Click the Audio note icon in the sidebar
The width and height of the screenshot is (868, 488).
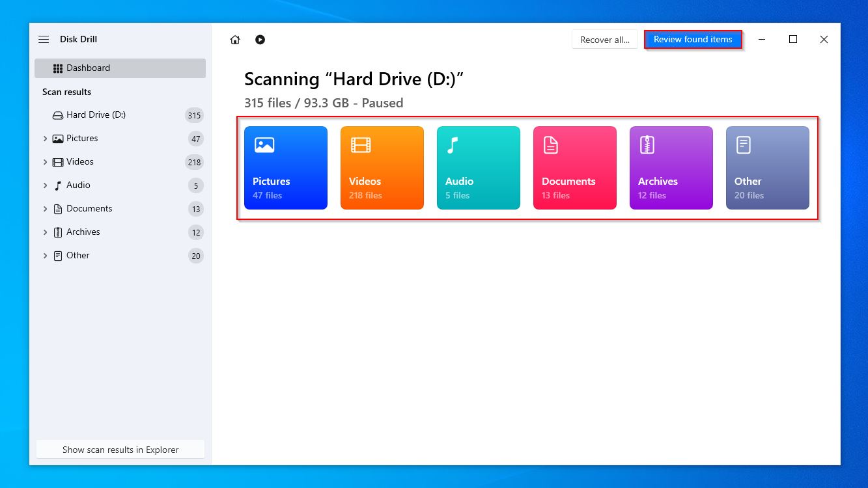click(56, 185)
